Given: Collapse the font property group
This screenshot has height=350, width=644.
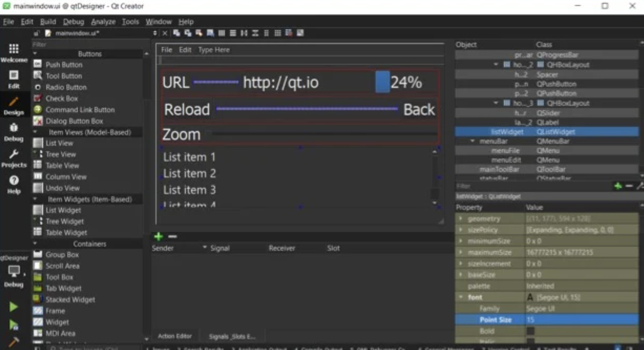Looking at the screenshot, I should (461, 297).
